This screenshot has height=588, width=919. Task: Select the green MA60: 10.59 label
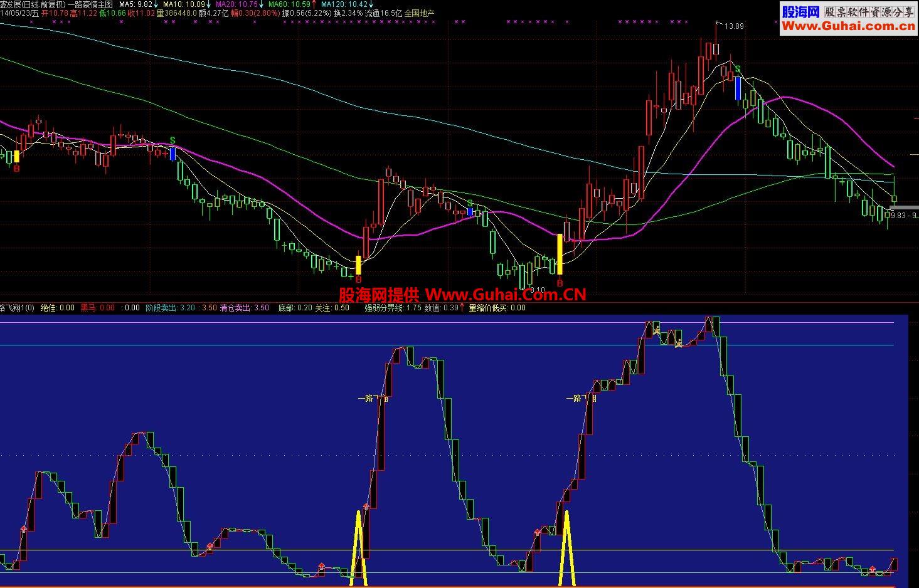[289, 4]
